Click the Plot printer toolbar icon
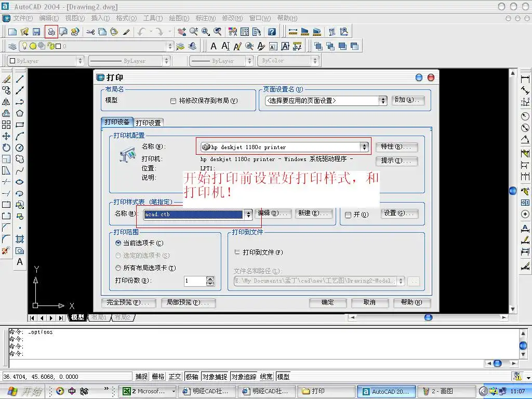Screen dimensions: 532x399 [x=51, y=32]
